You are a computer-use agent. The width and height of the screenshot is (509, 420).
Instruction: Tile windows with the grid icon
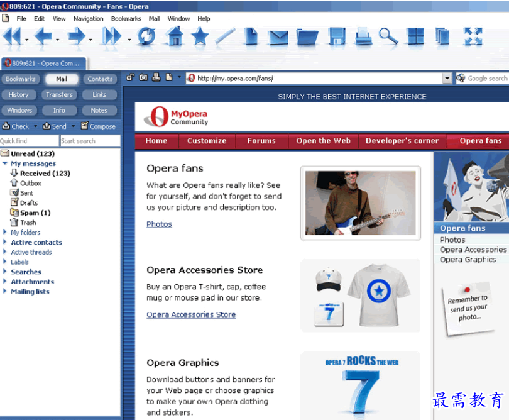coord(415,36)
